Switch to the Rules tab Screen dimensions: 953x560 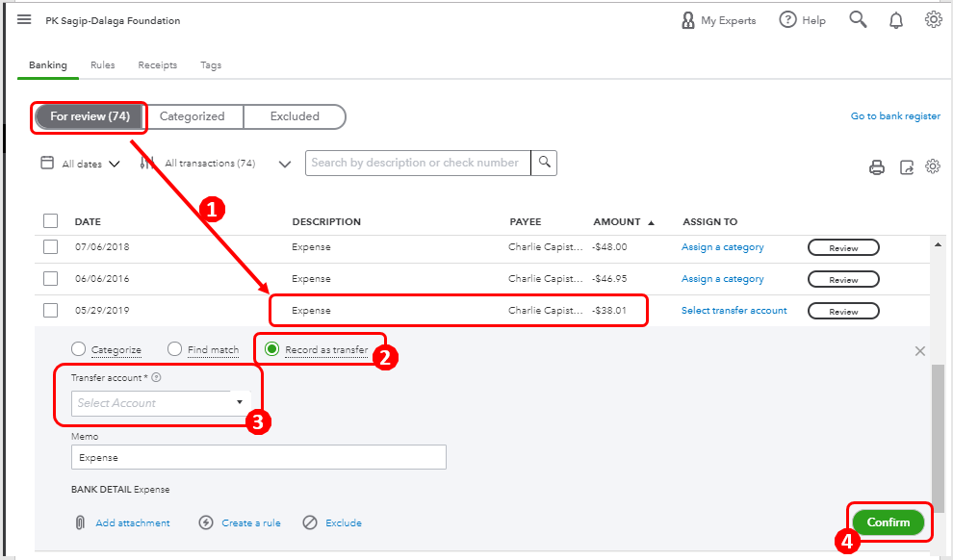coord(103,65)
